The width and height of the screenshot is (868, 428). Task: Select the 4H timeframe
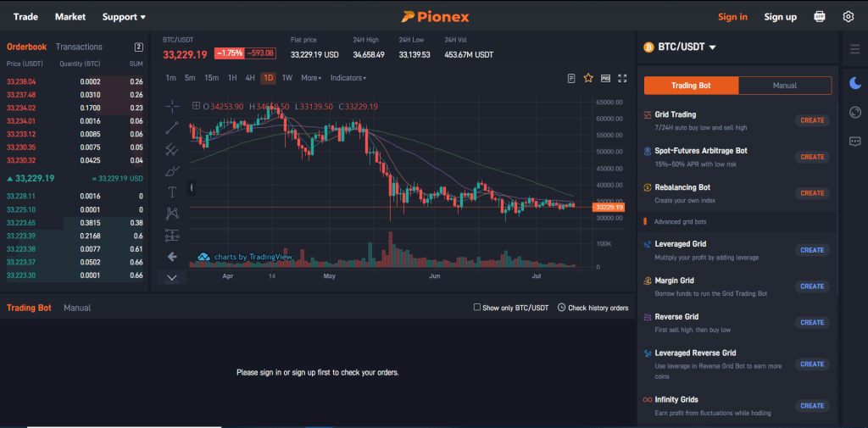click(x=250, y=78)
